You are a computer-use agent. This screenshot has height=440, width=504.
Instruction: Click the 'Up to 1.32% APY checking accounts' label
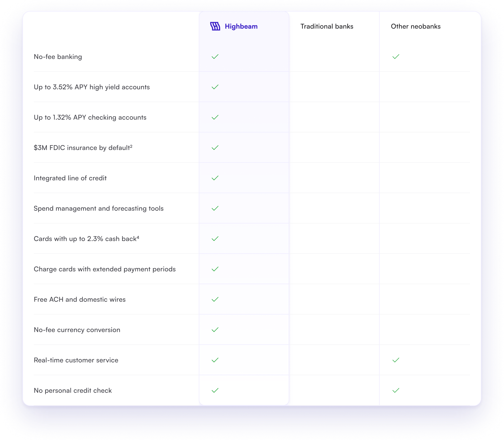pyautogui.click(x=90, y=118)
